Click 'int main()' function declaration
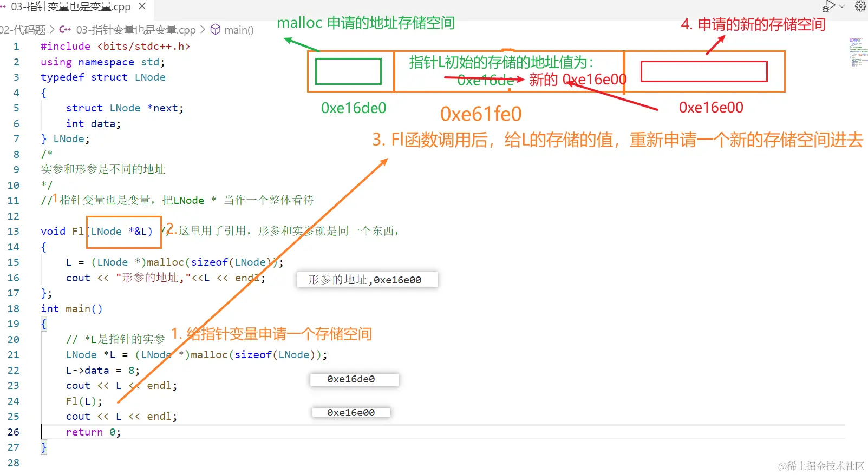Image resolution: width=868 pixels, height=475 pixels. (71, 309)
